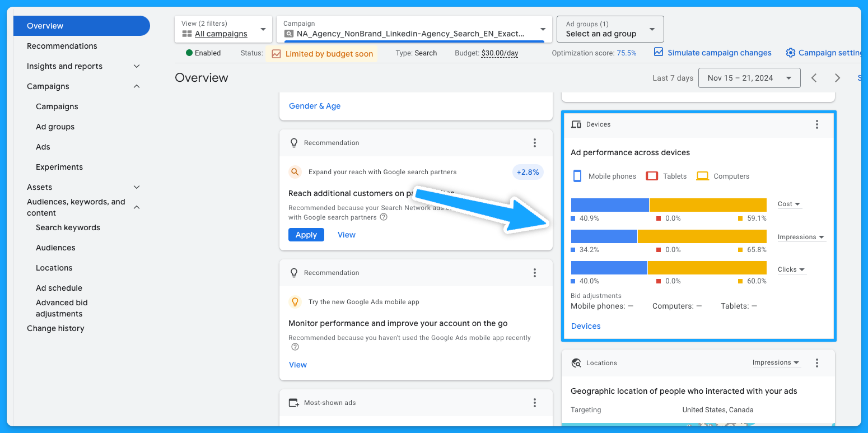Open the Impressions metric dropdown in Devices
Screen dimensions: 868x433
coord(801,237)
